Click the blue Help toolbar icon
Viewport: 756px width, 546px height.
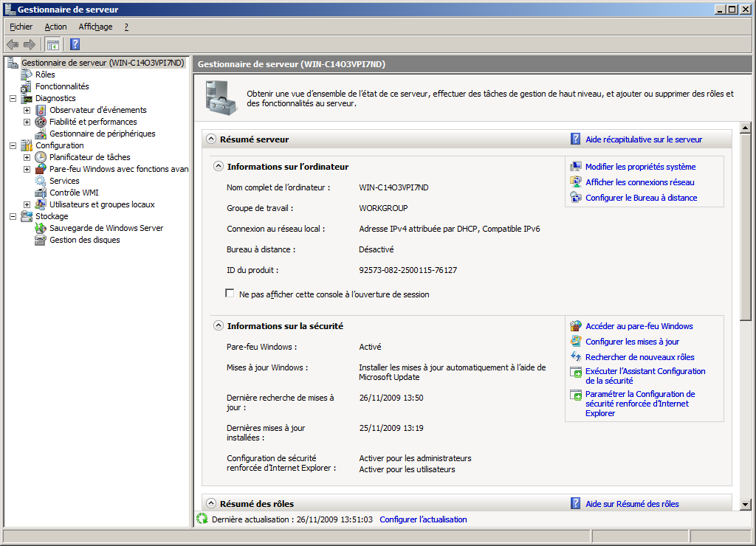tap(75, 44)
